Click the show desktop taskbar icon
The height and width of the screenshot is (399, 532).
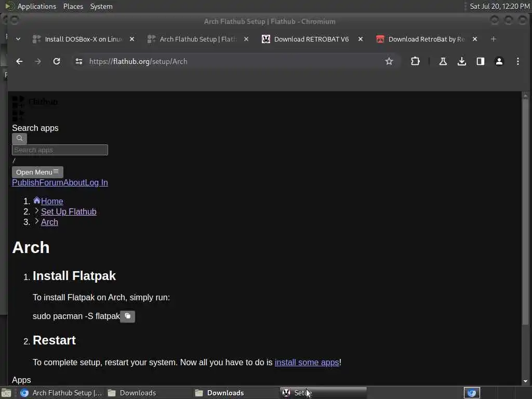point(6,393)
